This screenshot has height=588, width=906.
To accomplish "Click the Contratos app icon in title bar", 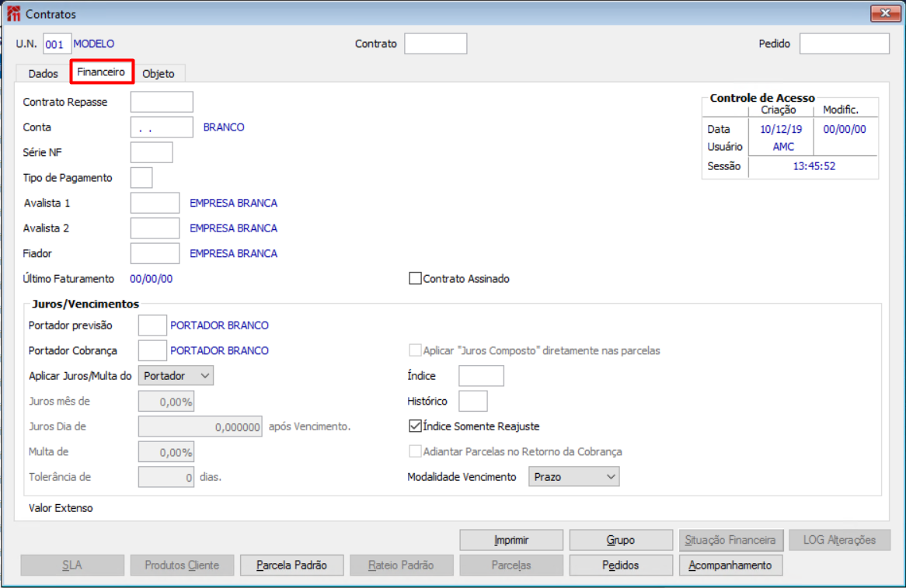I will click(x=13, y=13).
